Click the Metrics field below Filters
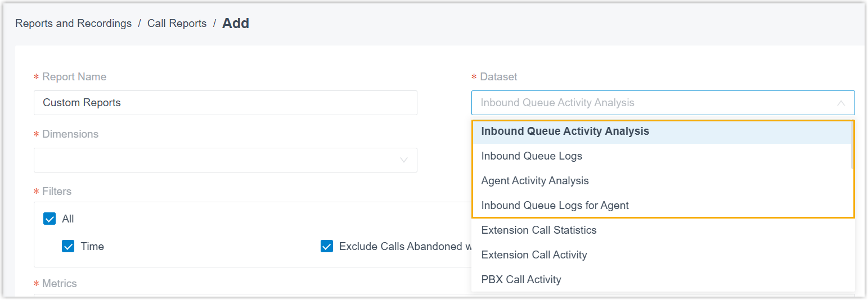 (225, 296)
